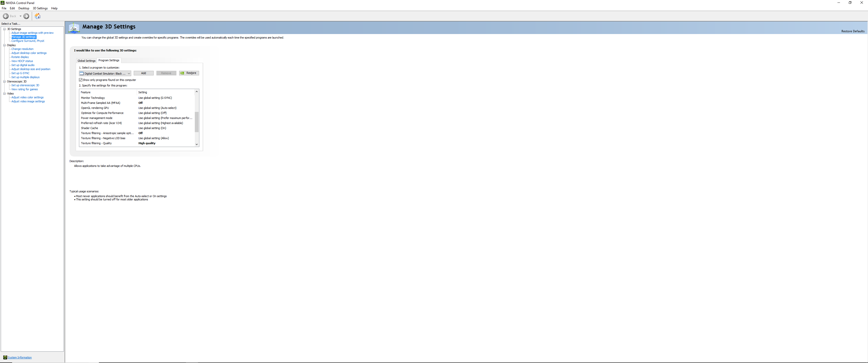Open the Back history dropdown arrow
This screenshot has height=363, width=868.
20,16
